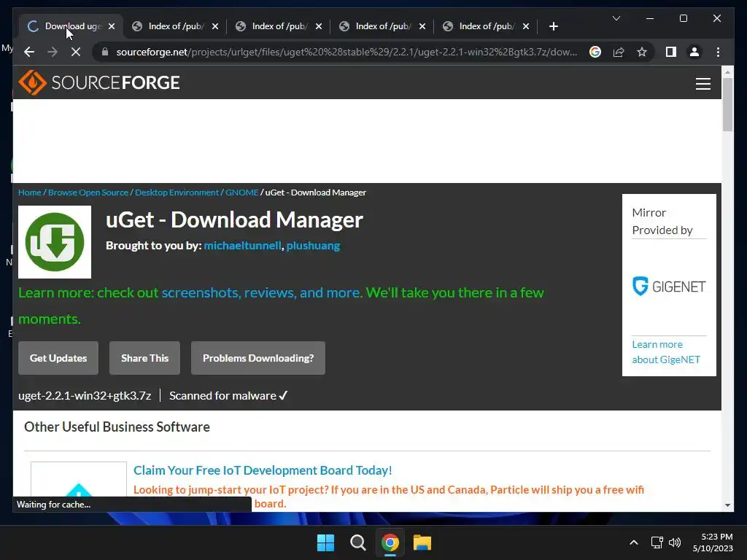Click the Share This button

tap(145, 358)
